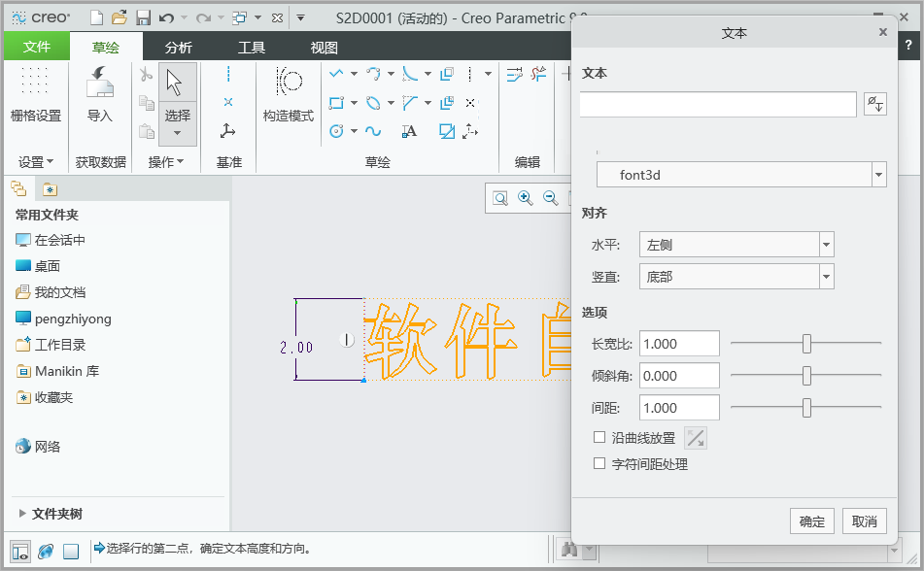Open the 水平 horizontal alignment dropdown
This screenshot has width=924, height=571.
coord(826,244)
